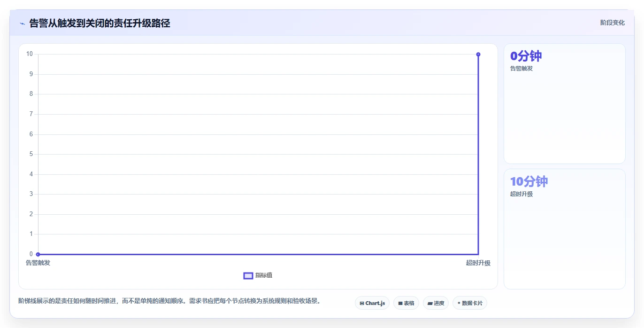The height and width of the screenshot is (328, 644).
Task: Click the 10分钟 value text
Action: click(529, 181)
